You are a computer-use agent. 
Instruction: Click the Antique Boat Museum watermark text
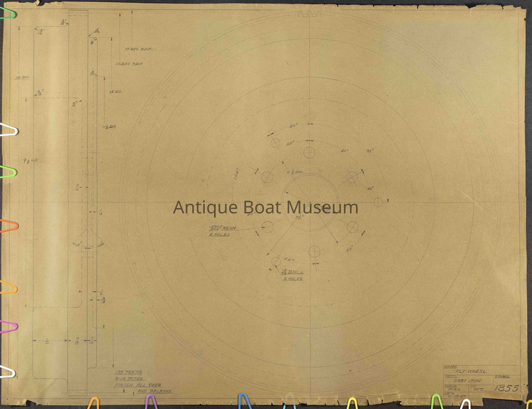tap(266, 208)
